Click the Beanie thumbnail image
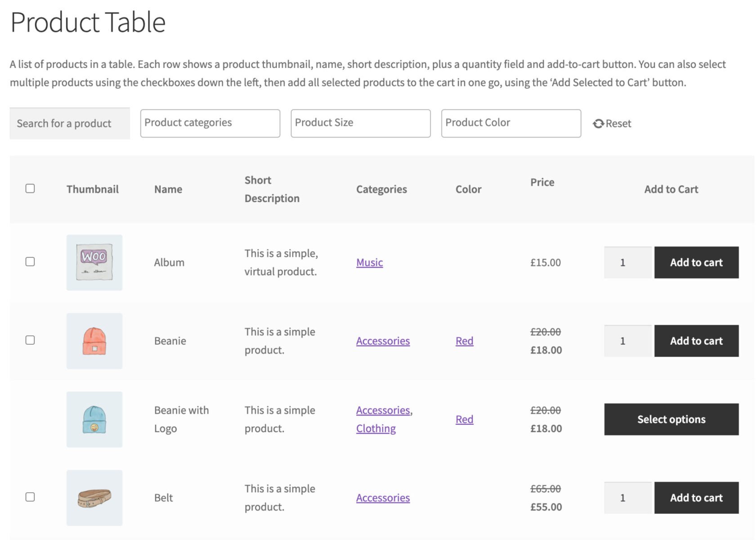 coord(94,341)
